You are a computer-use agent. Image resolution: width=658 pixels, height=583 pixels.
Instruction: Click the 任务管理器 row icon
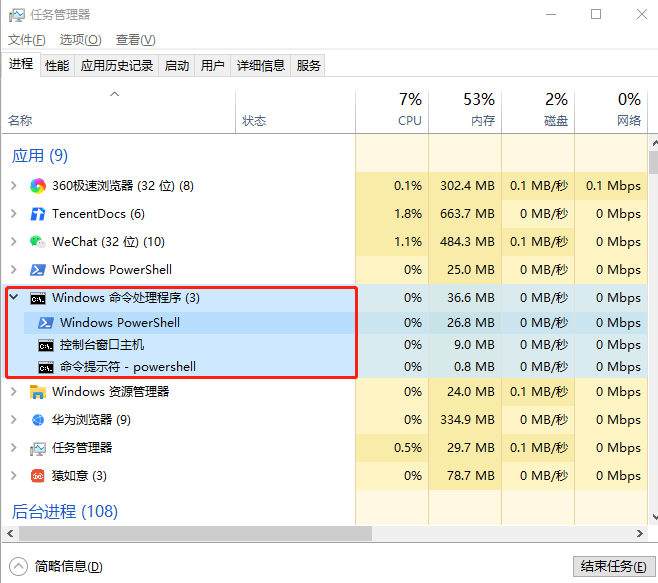pyautogui.click(x=38, y=448)
